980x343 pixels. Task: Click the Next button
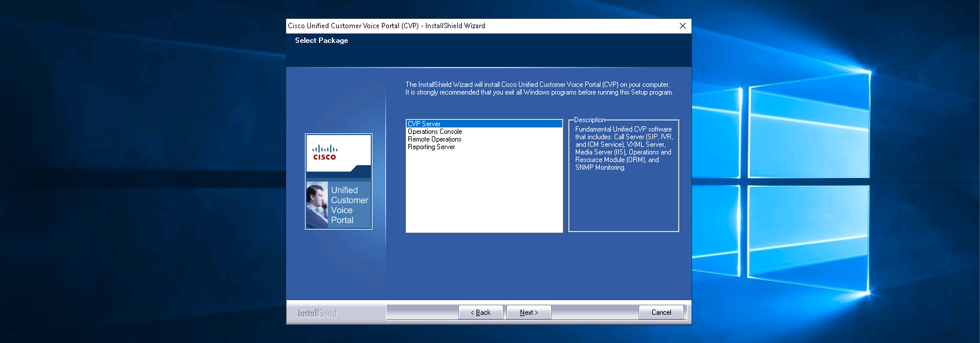[x=529, y=312]
